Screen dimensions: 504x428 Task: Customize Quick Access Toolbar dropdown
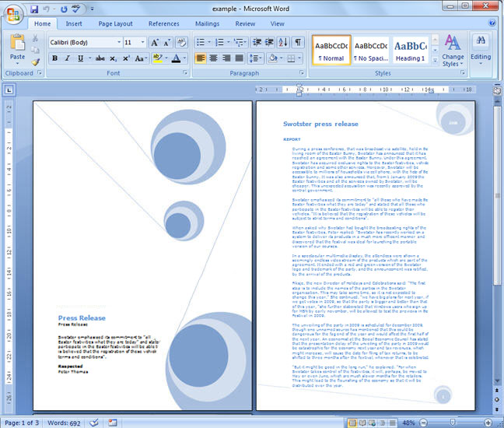pos(92,9)
